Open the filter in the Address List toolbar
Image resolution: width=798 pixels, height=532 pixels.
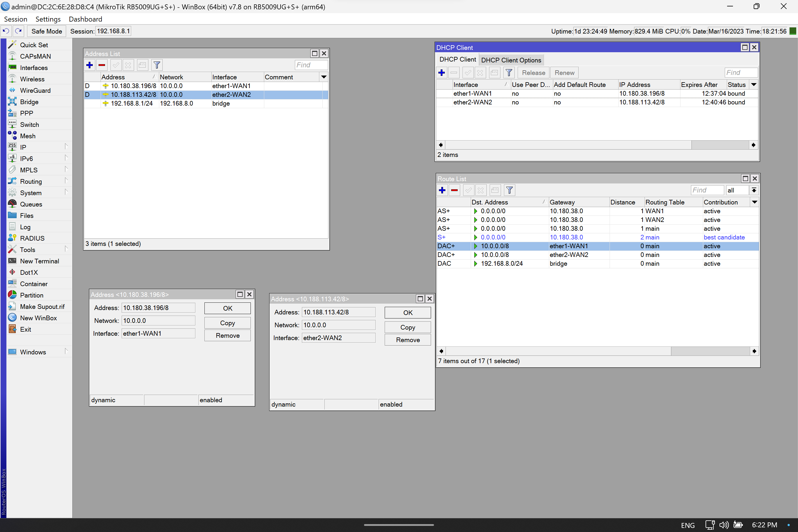coord(156,65)
